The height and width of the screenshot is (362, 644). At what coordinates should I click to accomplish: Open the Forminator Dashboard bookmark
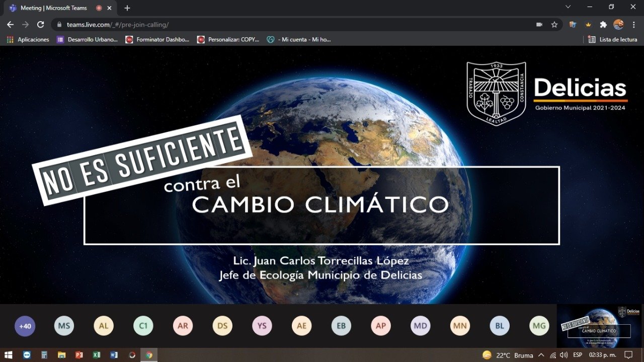[x=157, y=39]
